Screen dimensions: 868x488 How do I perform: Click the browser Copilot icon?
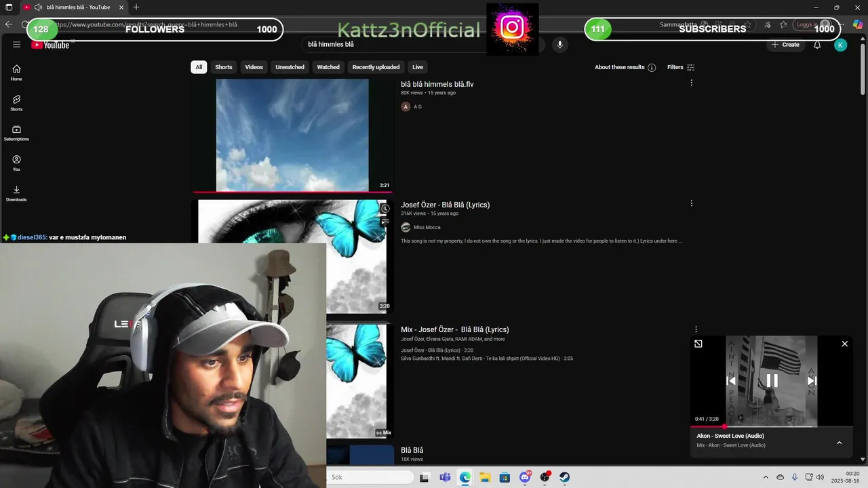tap(857, 24)
